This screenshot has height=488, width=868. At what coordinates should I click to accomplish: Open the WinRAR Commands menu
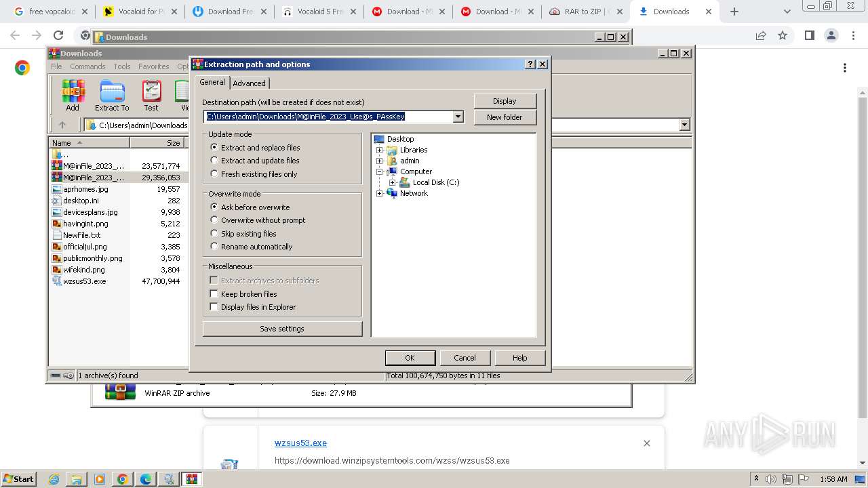(x=87, y=66)
